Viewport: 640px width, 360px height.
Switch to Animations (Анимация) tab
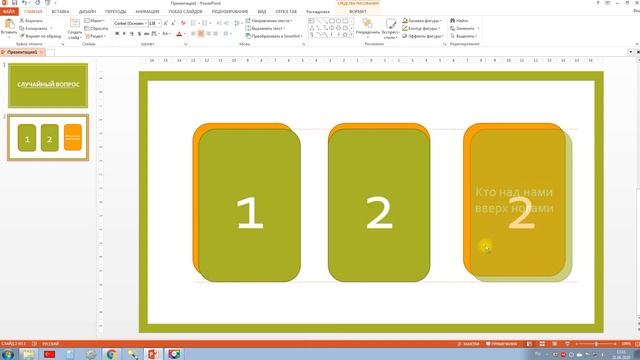tap(147, 11)
